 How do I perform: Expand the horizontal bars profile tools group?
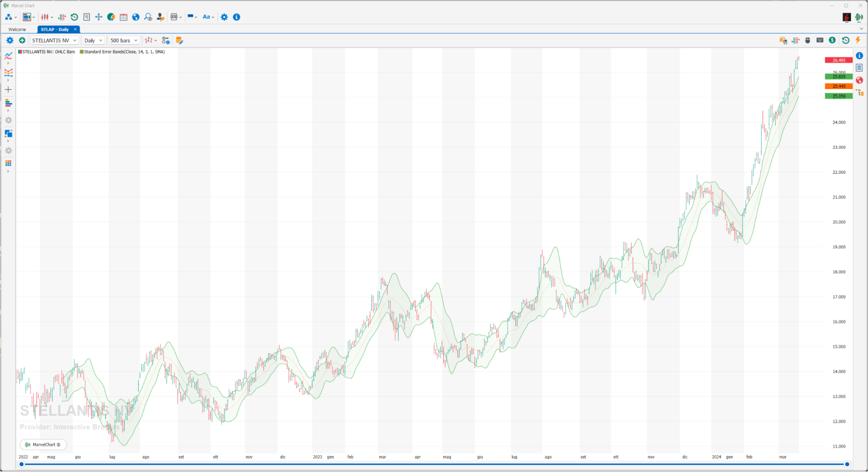8,111
